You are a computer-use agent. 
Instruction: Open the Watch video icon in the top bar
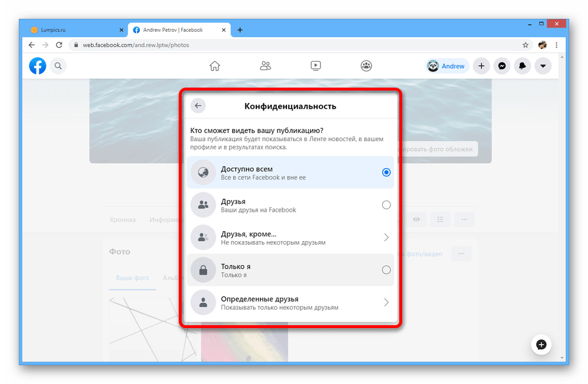(x=316, y=66)
